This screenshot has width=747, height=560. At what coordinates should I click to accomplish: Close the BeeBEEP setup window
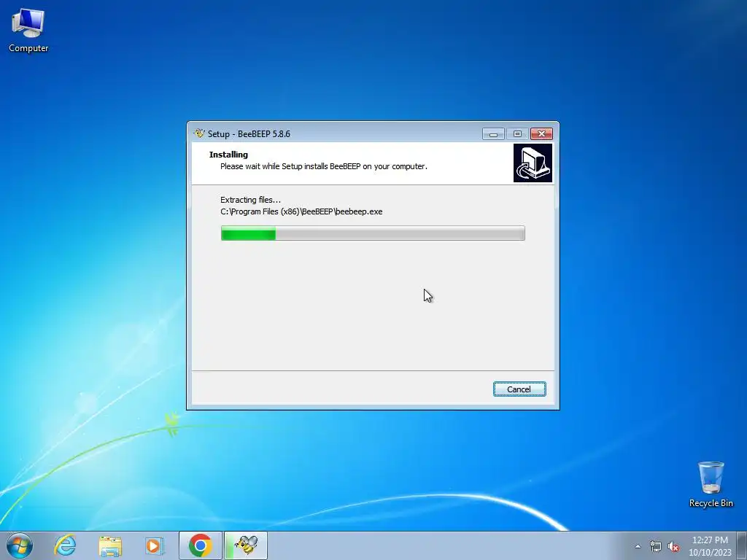(x=541, y=134)
